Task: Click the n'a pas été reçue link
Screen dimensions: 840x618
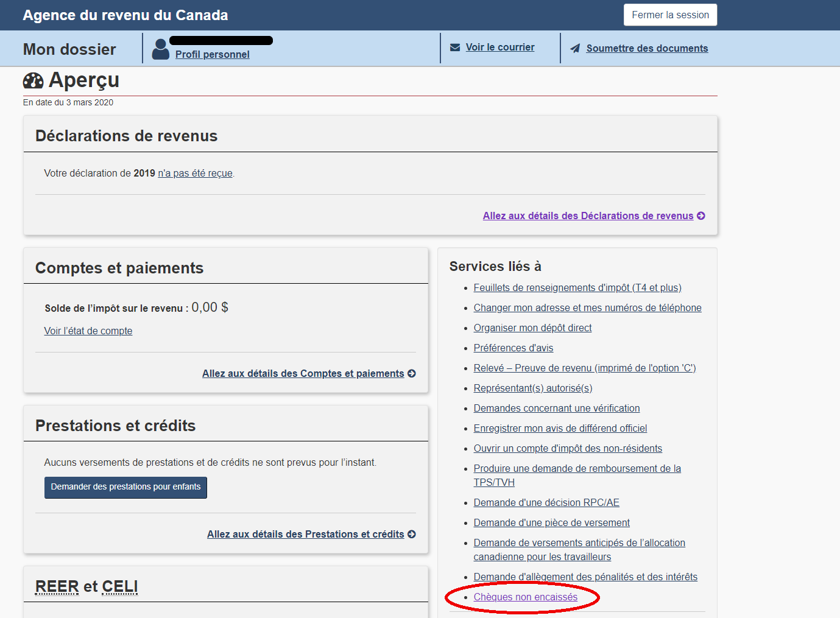Action: click(195, 174)
